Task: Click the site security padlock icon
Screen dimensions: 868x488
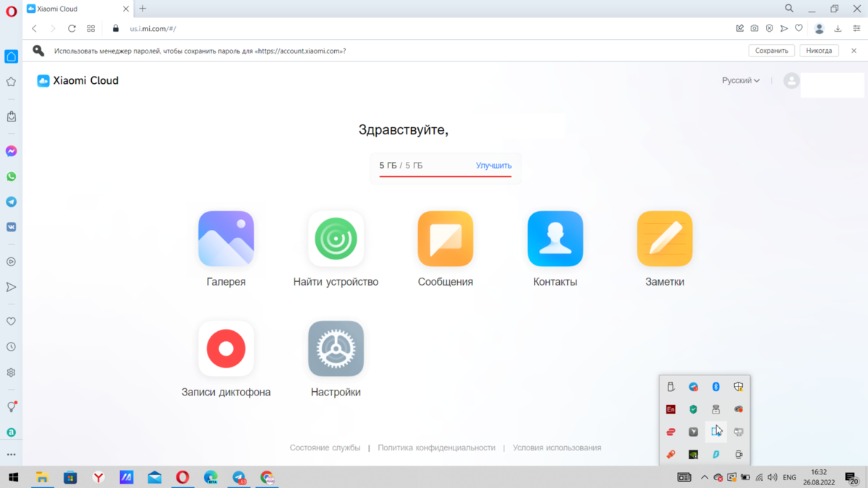Action: pos(116,29)
